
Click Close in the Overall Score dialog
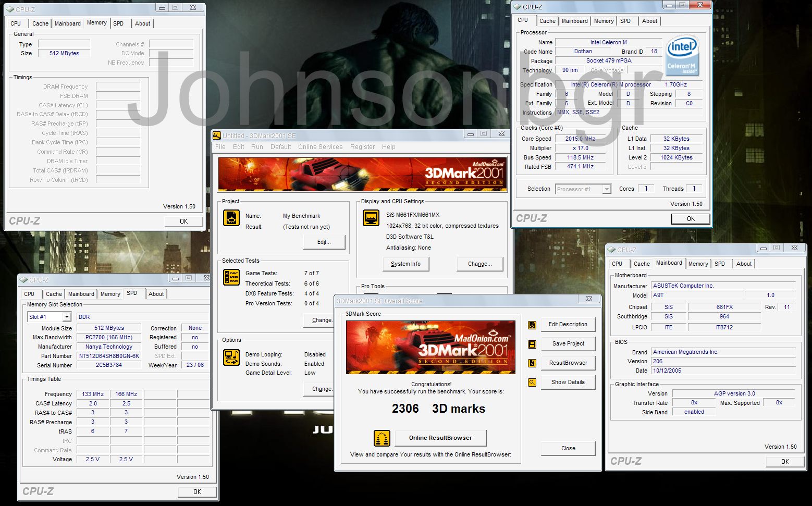click(x=568, y=448)
